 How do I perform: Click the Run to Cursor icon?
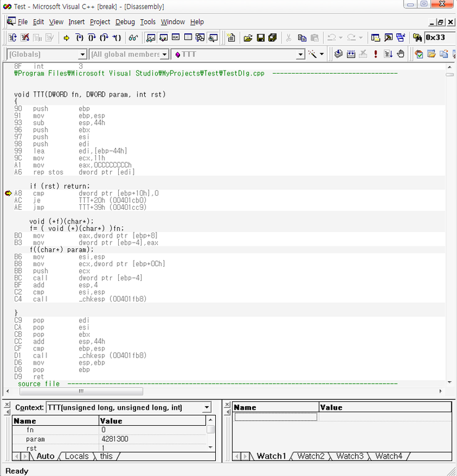click(x=116, y=38)
